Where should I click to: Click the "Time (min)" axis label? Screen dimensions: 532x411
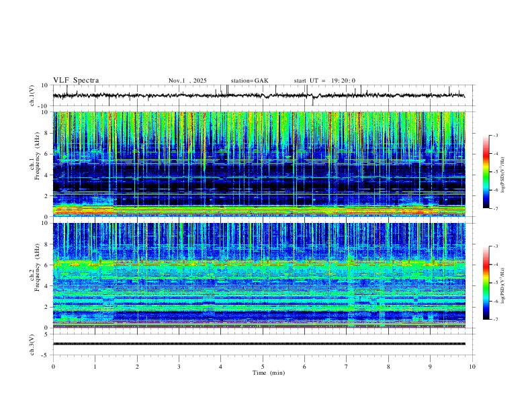[269, 373]
